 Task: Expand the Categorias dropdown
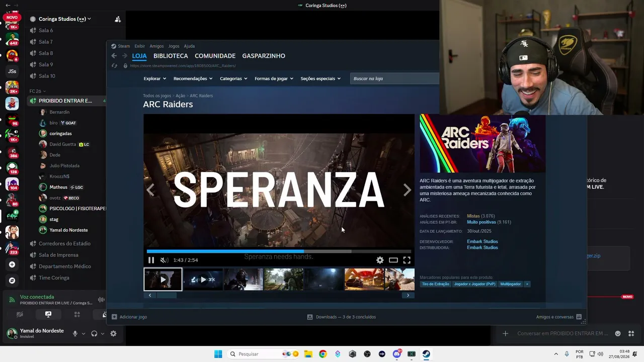tap(233, 78)
